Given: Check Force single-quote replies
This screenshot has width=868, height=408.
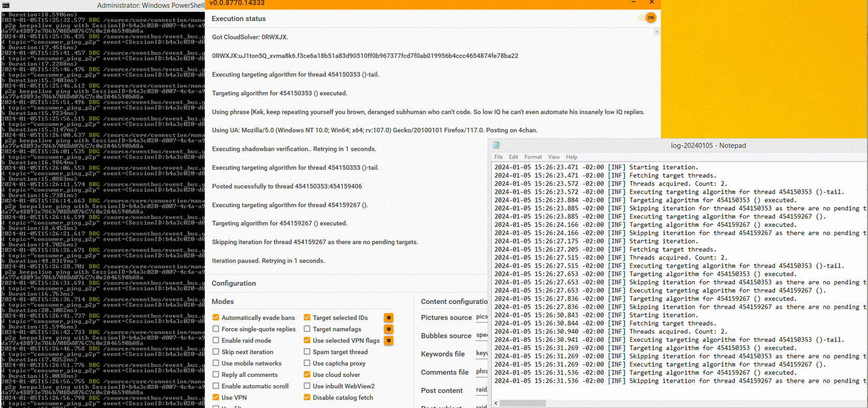Looking at the screenshot, I should (x=216, y=329).
